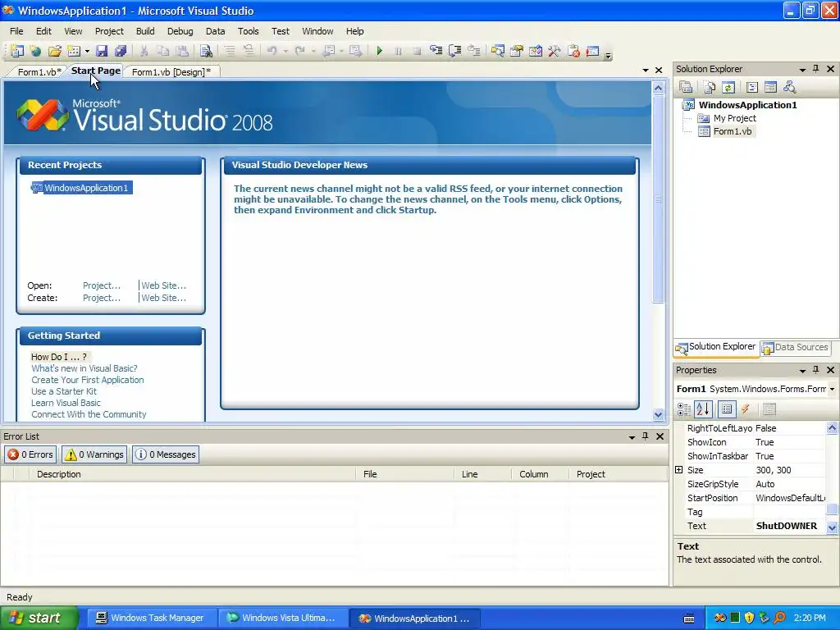The height and width of the screenshot is (630, 840).
Task: Click Solution Explorer Properties icon
Action: coord(686,87)
